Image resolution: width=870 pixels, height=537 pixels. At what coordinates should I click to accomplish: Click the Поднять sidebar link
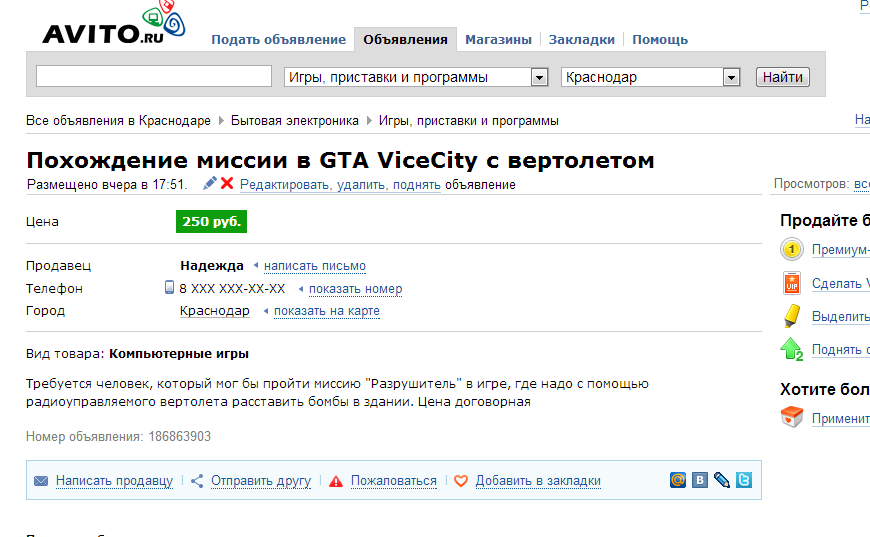[x=841, y=350]
